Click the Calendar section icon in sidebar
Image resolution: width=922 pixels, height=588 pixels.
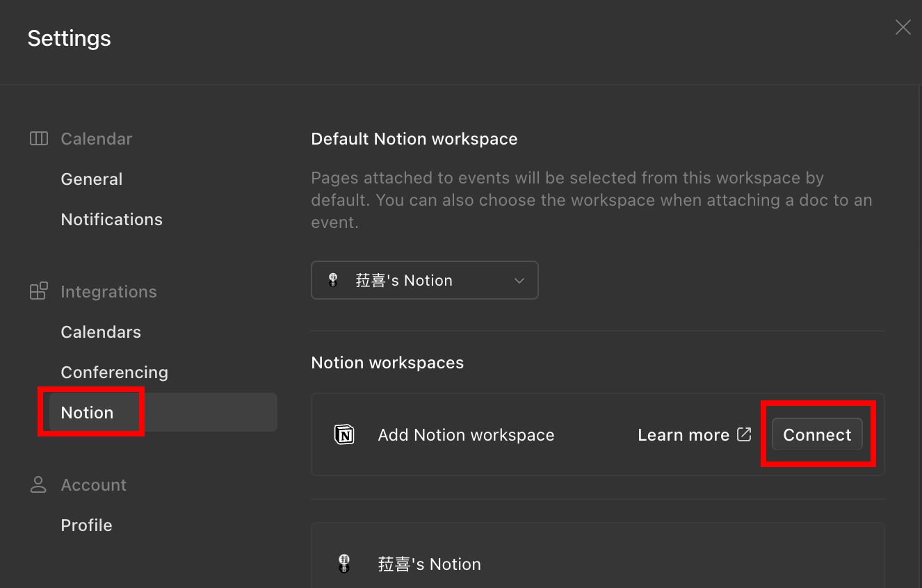pos(39,139)
